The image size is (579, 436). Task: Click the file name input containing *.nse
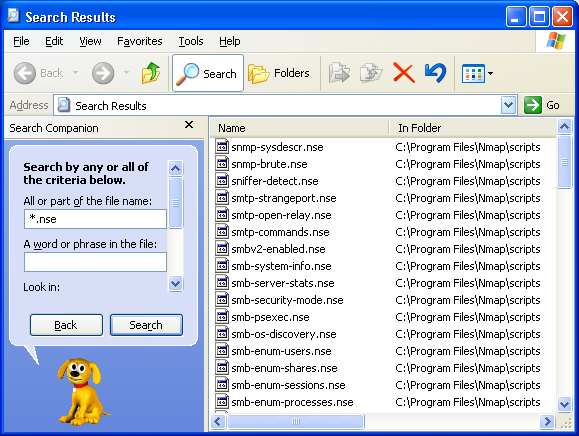(95, 219)
